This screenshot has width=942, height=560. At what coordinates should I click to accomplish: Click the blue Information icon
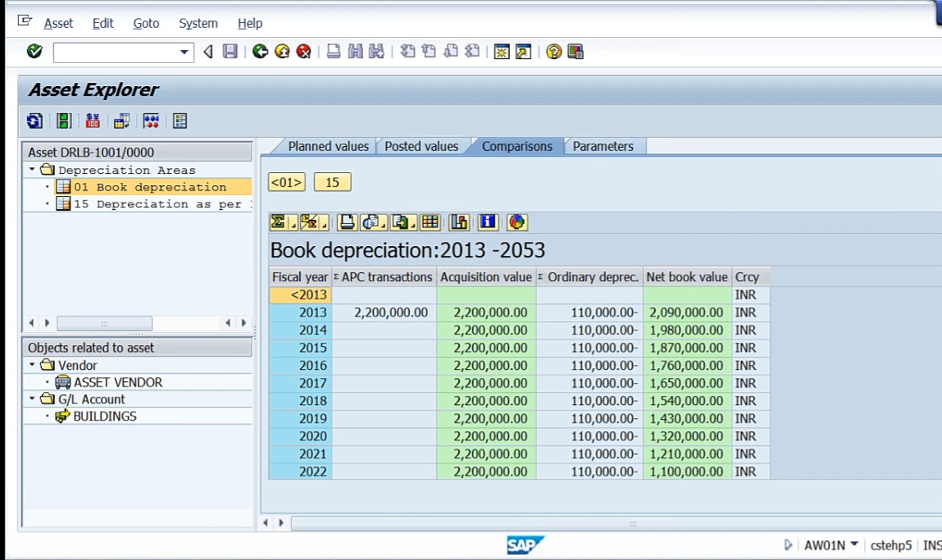click(x=488, y=222)
